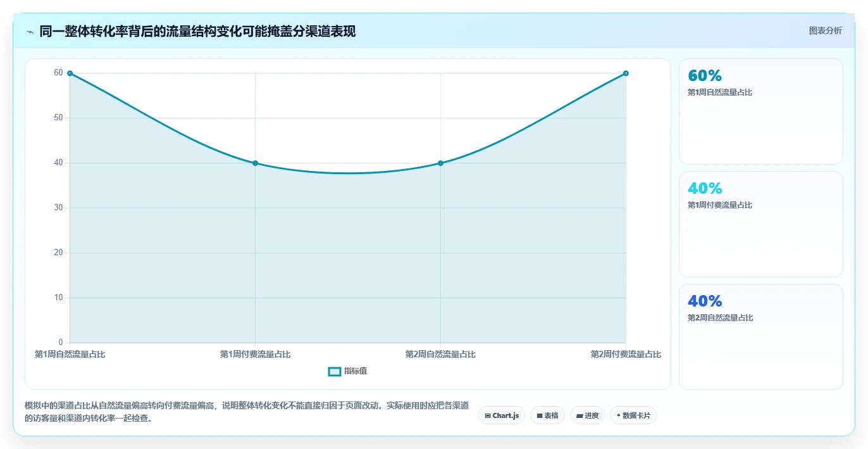Click y-axis tick label 60

58,73
